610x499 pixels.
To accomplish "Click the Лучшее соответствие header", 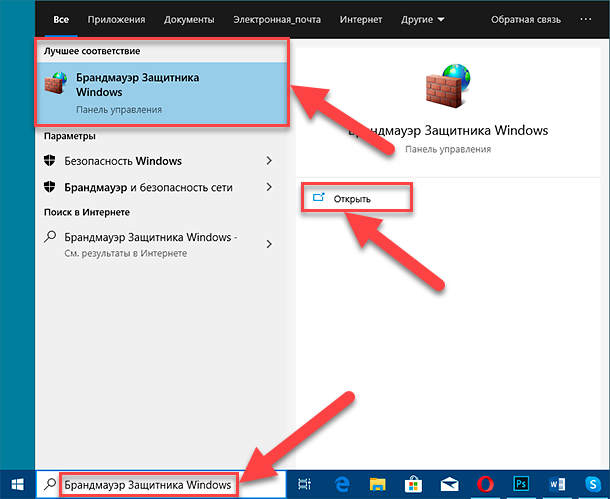I will point(92,51).
